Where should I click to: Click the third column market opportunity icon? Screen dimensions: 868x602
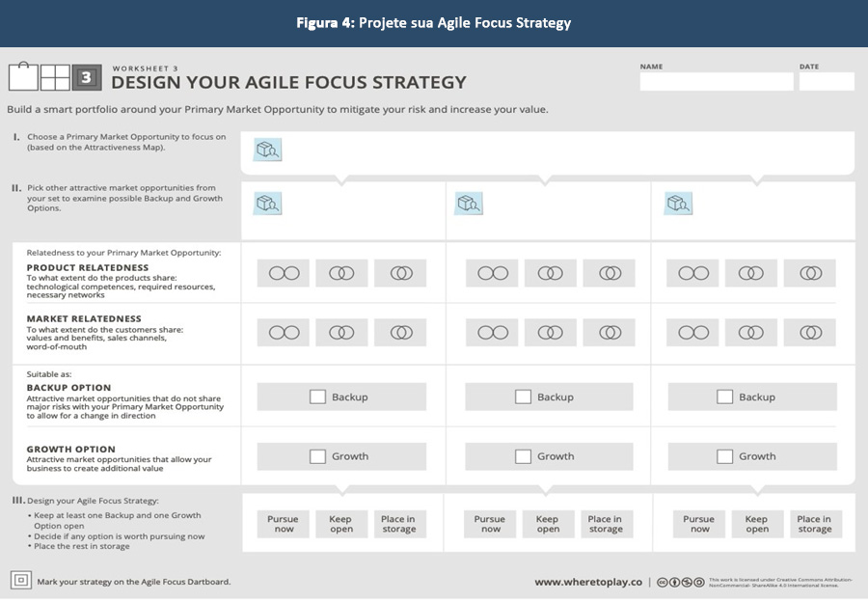(x=678, y=203)
